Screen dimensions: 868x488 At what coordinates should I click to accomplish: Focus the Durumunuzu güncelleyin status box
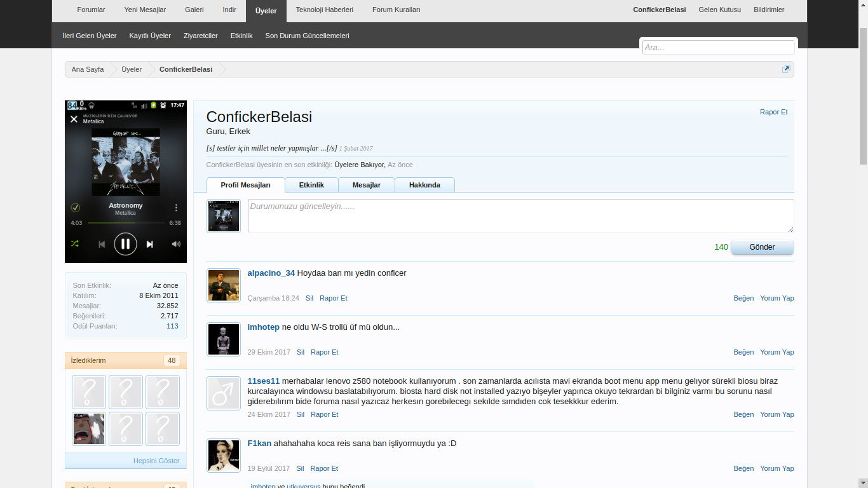[521, 216]
